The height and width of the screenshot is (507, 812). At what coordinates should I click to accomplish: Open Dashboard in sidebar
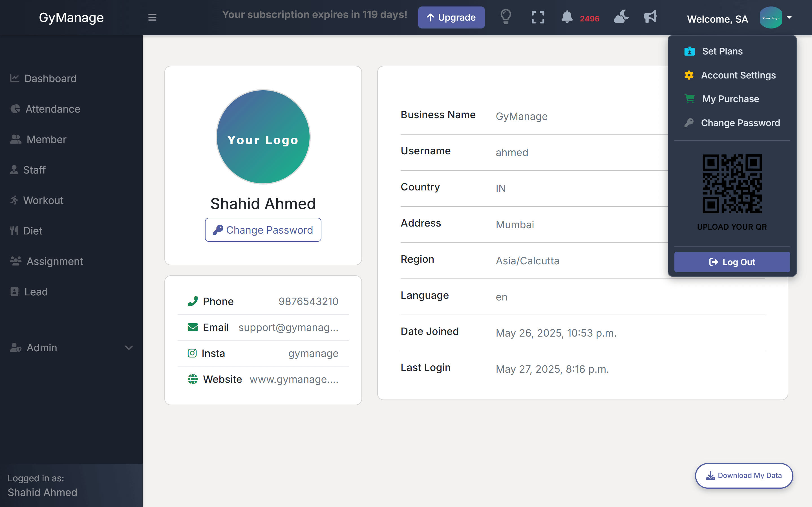coord(43,78)
